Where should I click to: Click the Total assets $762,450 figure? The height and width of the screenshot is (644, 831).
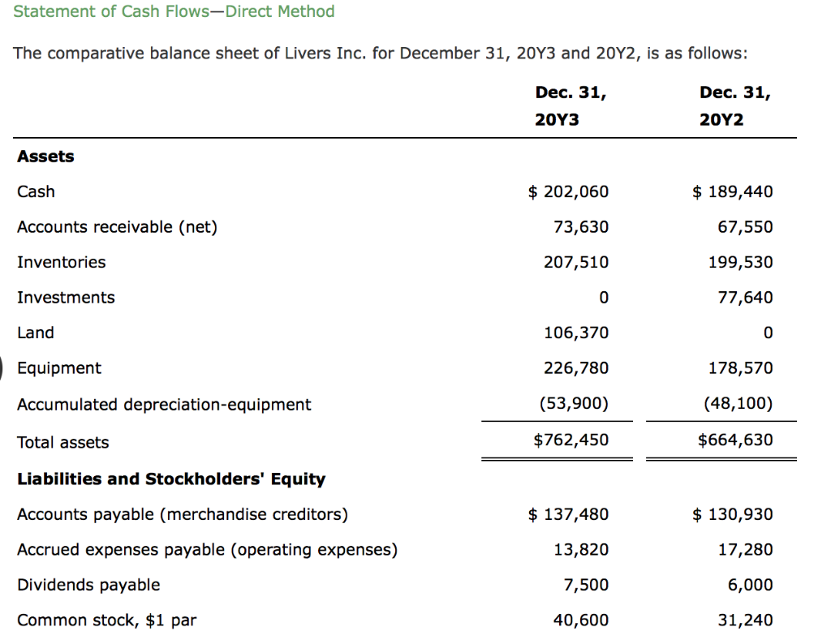click(571, 440)
